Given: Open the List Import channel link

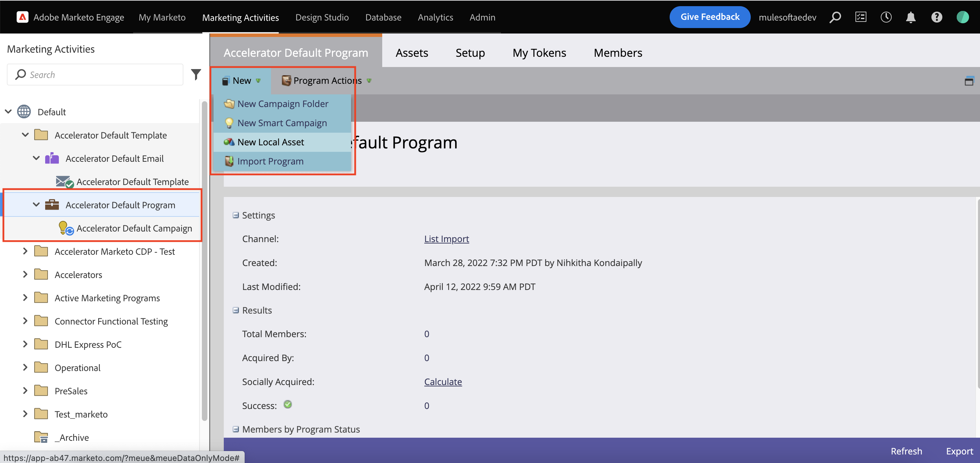Looking at the screenshot, I should (446, 239).
